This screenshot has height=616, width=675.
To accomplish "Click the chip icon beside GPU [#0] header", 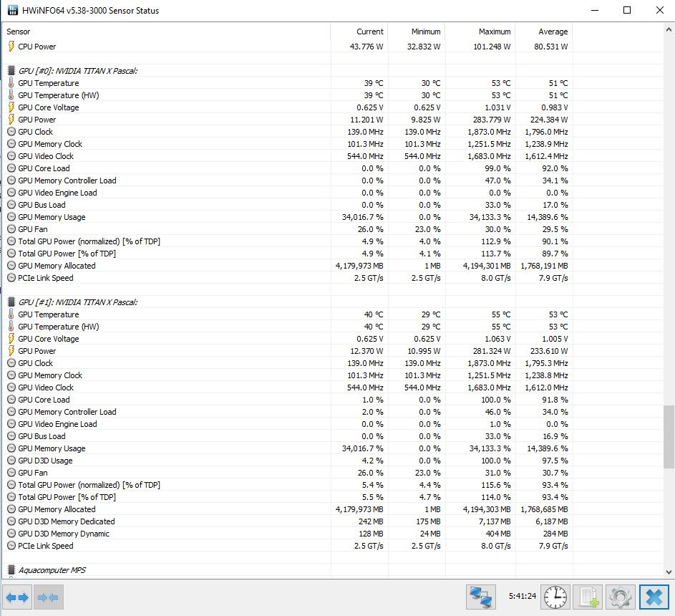I will pyautogui.click(x=11, y=71).
